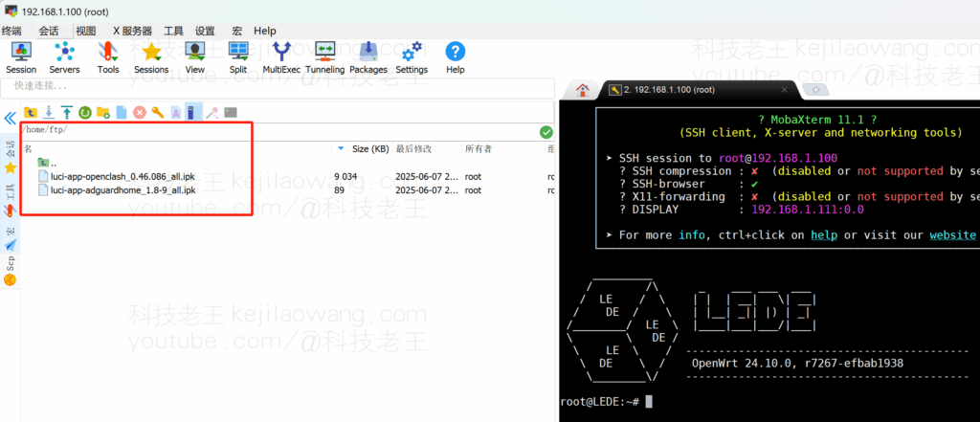Delete the selected remote file
The image size is (980, 422).
[x=140, y=112]
